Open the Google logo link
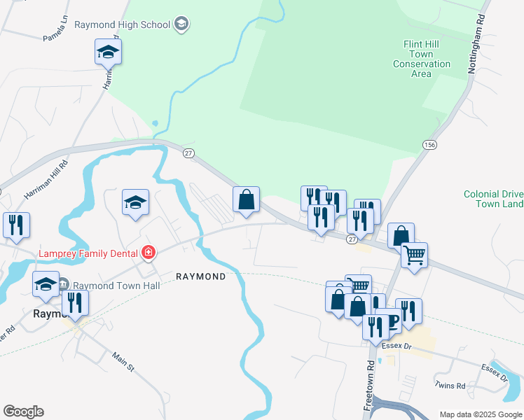524x420 pixels. tap(23, 412)
